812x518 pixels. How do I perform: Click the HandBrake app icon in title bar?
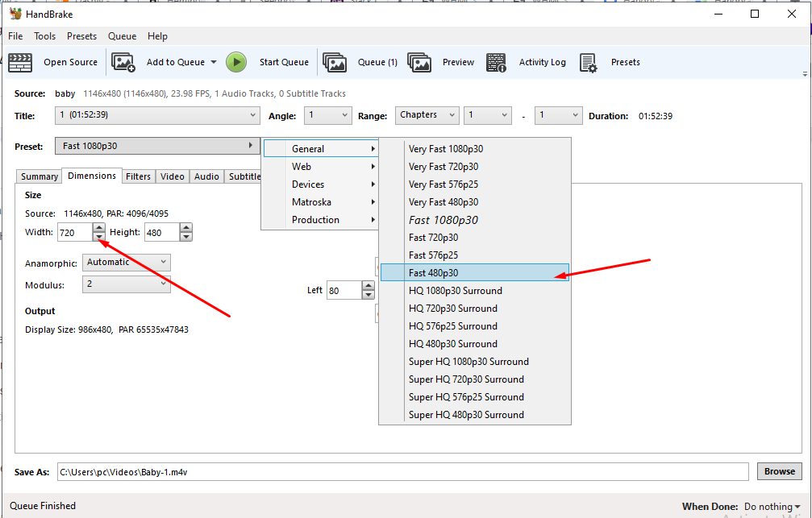pos(15,14)
